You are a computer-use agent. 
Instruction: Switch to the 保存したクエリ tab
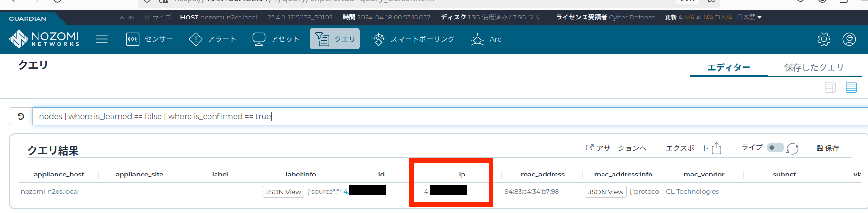(814, 67)
